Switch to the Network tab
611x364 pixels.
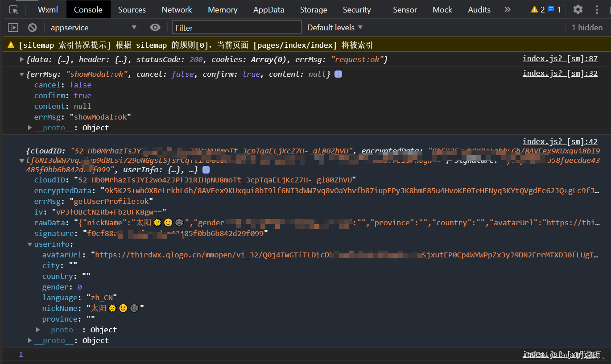(177, 9)
